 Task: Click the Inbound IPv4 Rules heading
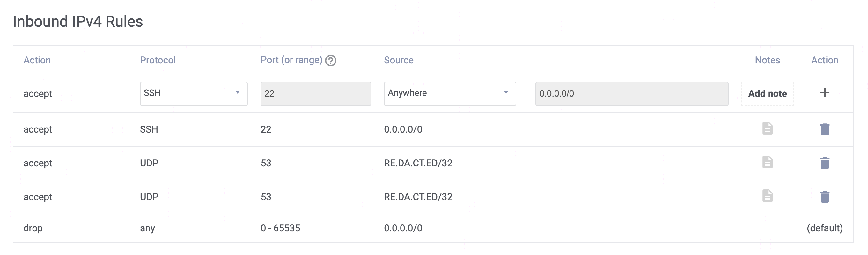pyautogui.click(x=78, y=22)
